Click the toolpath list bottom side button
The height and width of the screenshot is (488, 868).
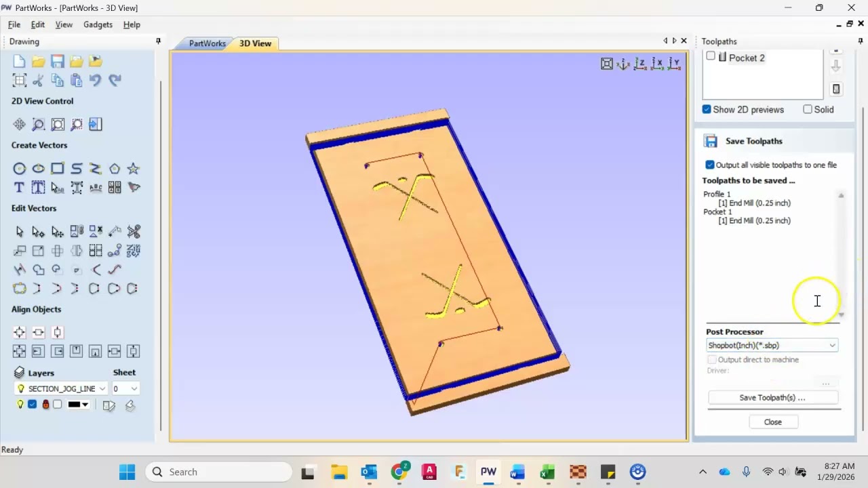(x=836, y=89)
